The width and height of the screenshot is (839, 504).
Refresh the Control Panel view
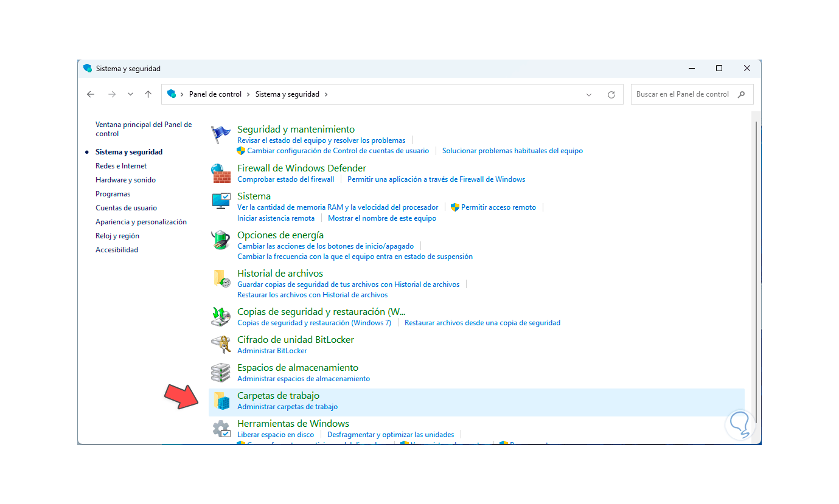[611, 95]
